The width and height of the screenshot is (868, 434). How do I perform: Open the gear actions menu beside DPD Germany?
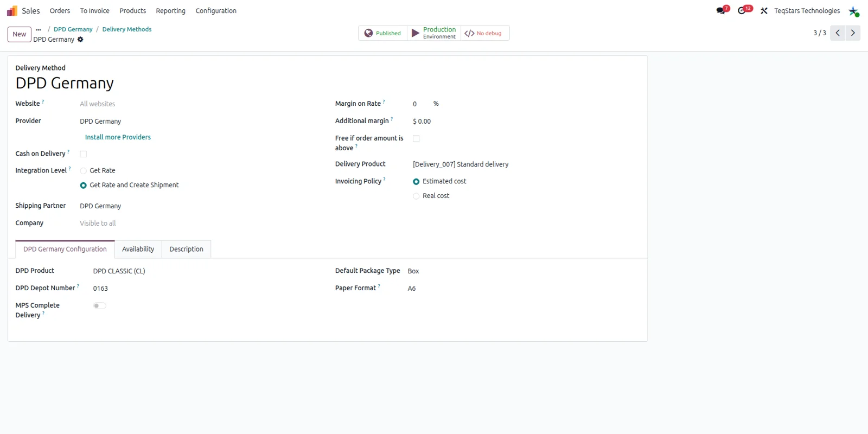point(80,40)
